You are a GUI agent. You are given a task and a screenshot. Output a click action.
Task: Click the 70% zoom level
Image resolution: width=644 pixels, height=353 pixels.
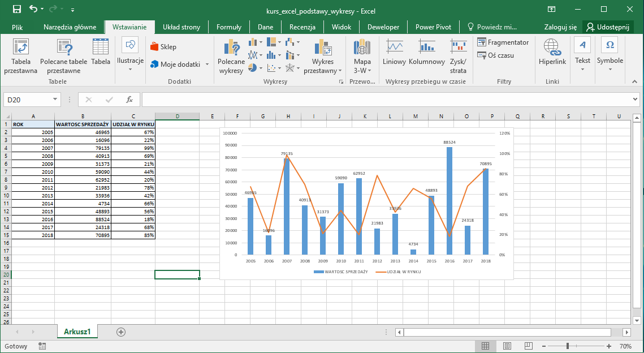(625, 346)
